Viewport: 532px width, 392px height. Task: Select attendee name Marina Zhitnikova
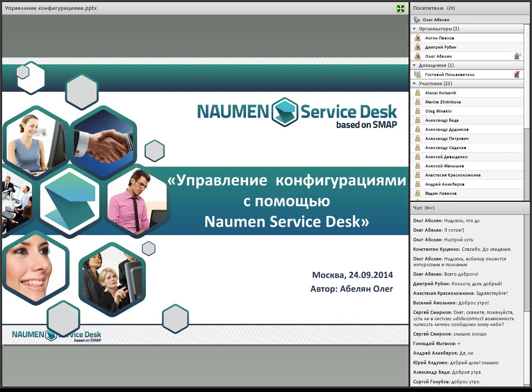[443, 102]
